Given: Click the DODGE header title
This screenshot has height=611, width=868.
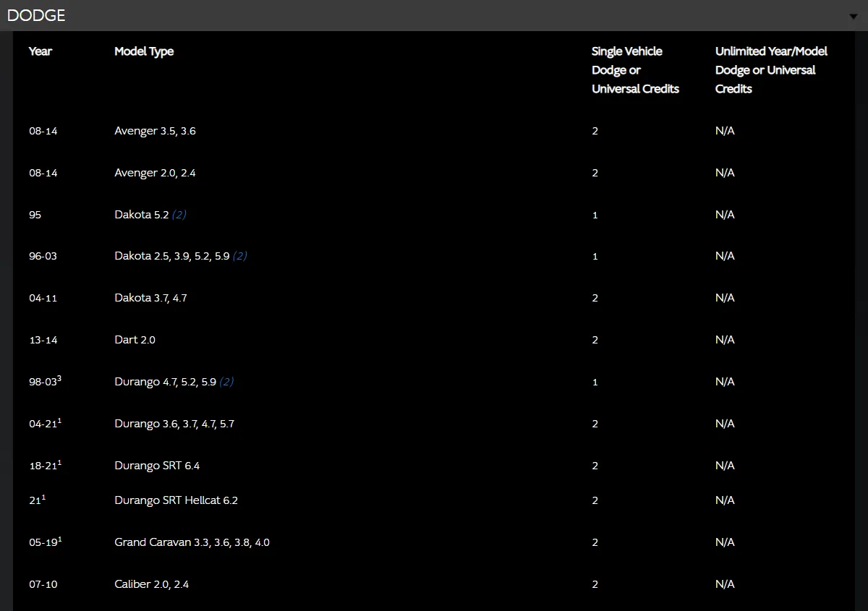Looking at the screenshot, I should pos(36,15).
